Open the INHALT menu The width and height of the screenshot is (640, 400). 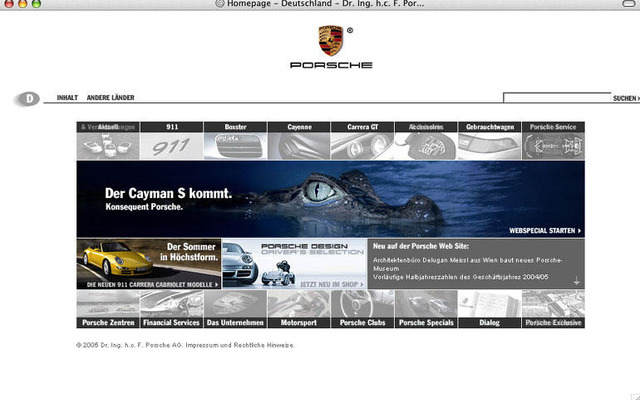click(67, 98)
